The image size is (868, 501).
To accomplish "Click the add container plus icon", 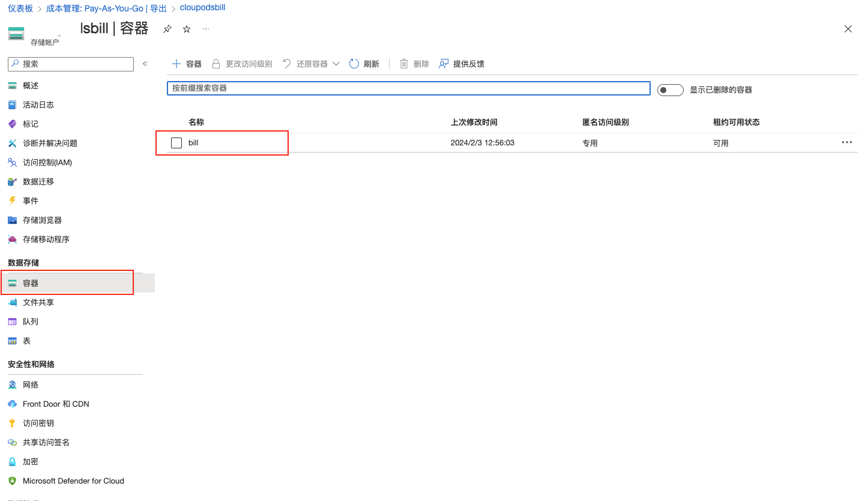I will point(176,64).
